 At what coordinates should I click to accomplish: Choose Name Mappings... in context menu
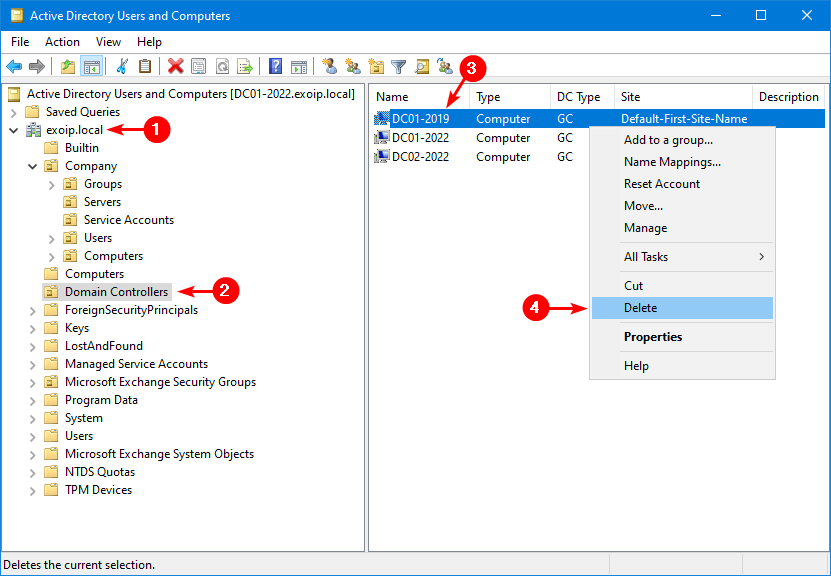click(x=682, y=162)
